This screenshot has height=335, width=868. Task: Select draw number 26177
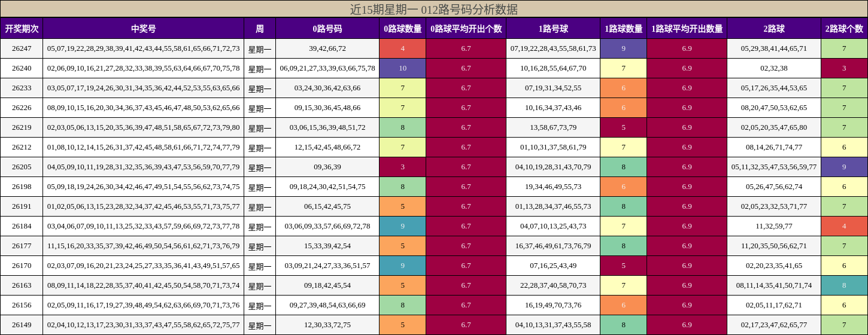(x=22, y=246)
